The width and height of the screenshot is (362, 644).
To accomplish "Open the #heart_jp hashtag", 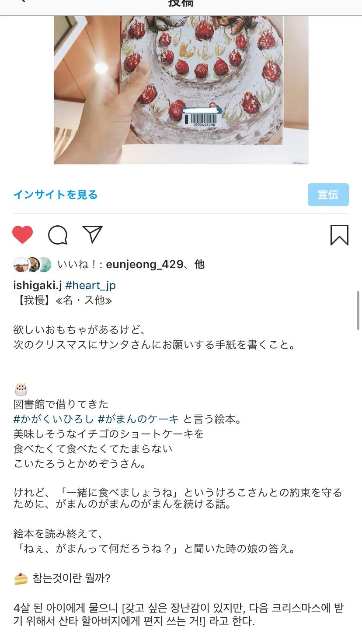I will pos(90,286).
